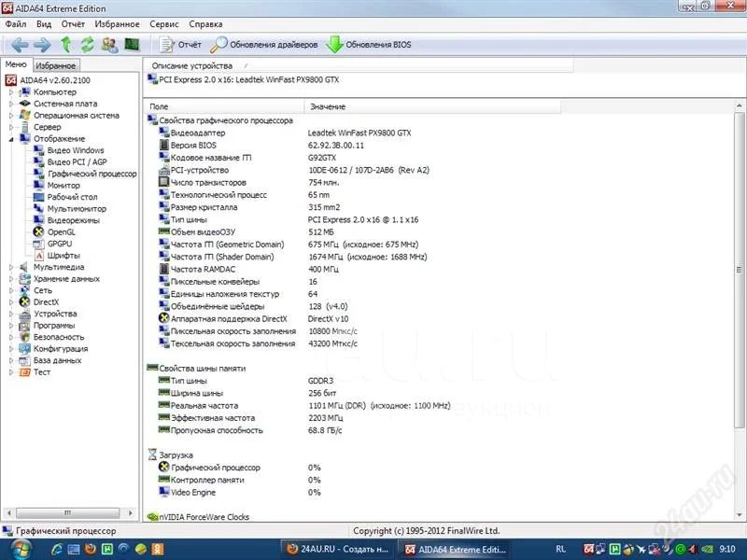Open the Избранное menu in menu bar
Screen dimensions: 747x560
(x=118, y=24)
